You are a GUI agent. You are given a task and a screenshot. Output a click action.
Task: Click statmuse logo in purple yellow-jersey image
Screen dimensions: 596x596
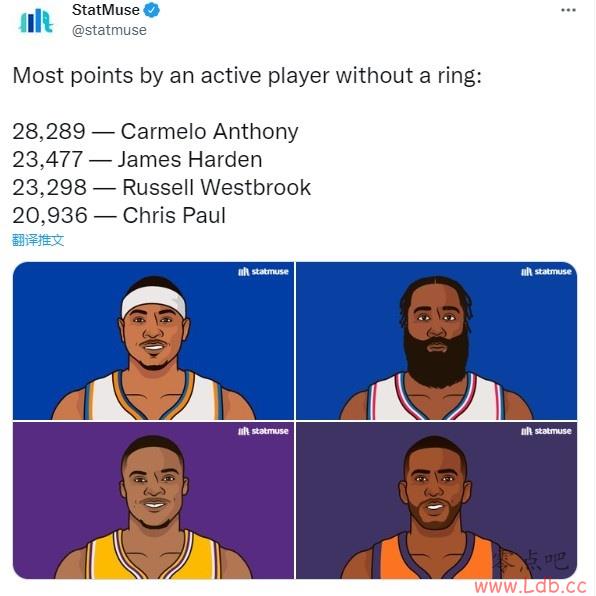click(x=263, y=431)
